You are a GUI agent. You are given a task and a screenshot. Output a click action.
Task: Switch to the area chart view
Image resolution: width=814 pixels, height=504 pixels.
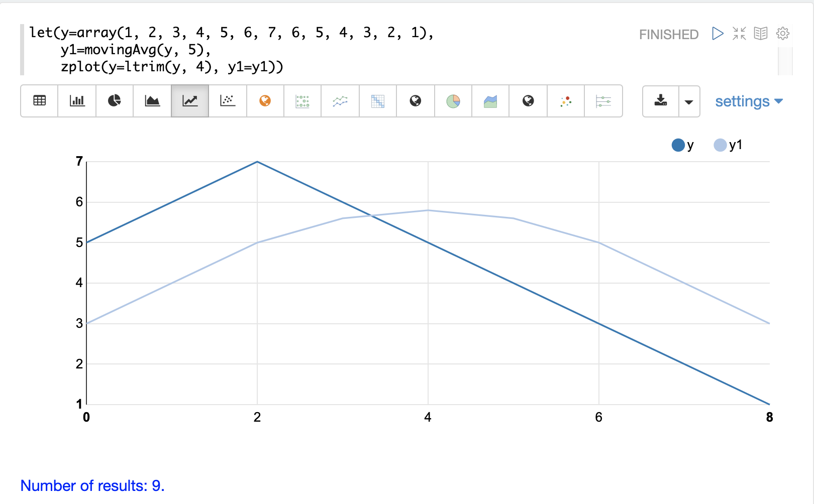tap(152, 101)
